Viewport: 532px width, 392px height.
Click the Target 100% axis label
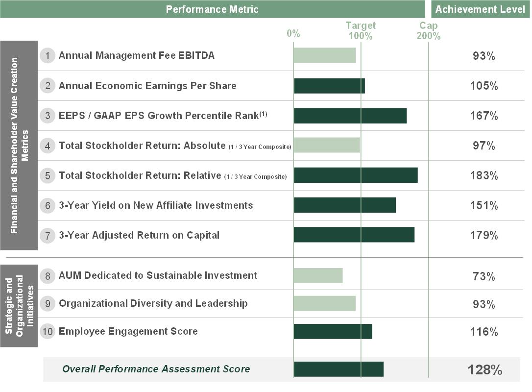click(361, 31)
